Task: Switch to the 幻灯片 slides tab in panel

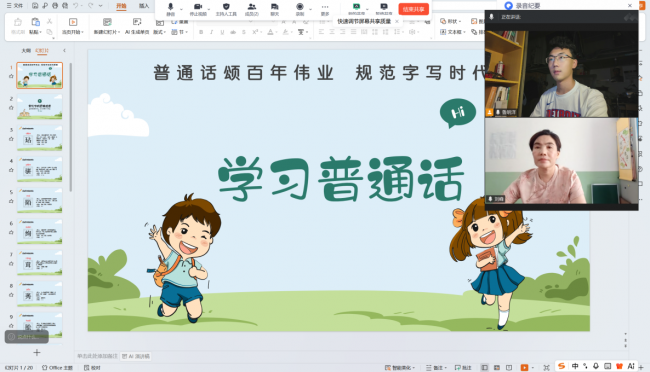Action: [42, 51]
